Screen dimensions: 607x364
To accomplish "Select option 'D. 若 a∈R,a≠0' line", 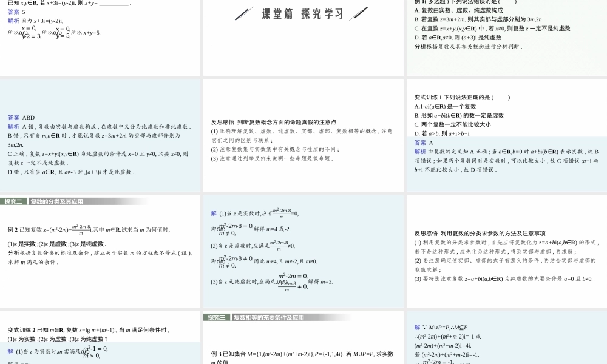I will 458,38.
